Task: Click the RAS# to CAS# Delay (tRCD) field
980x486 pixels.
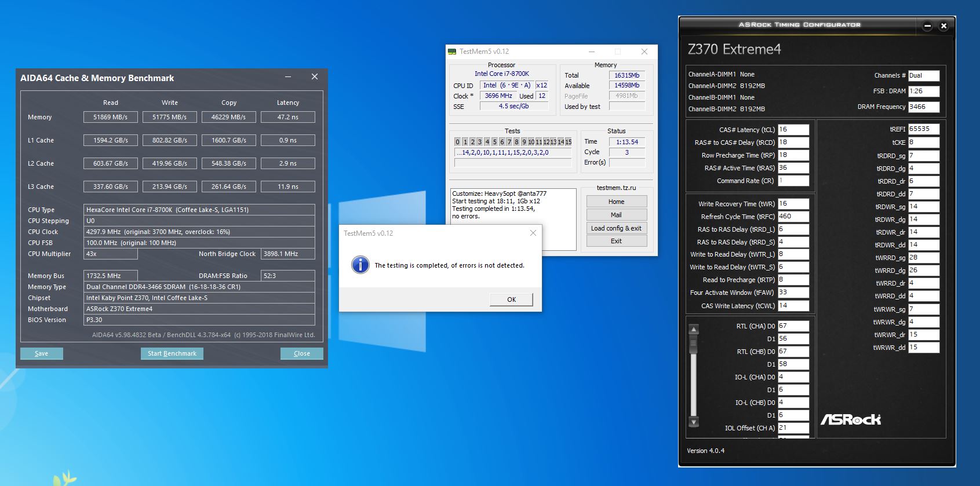Action: [x=793, y=142]
